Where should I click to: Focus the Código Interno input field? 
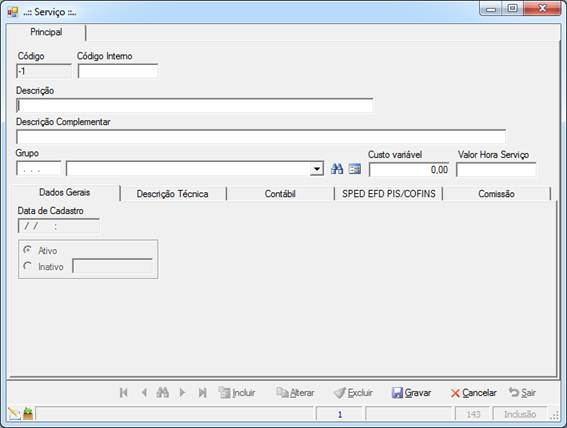tap(118, 71)
